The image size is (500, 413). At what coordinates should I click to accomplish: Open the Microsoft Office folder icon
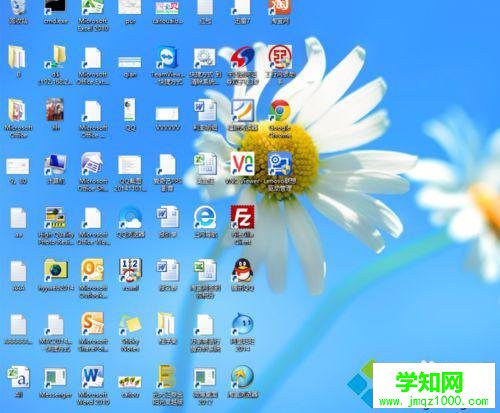(17, 110)
